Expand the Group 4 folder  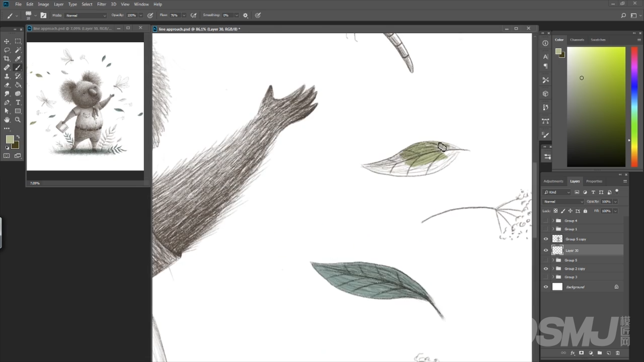[553, 221]
